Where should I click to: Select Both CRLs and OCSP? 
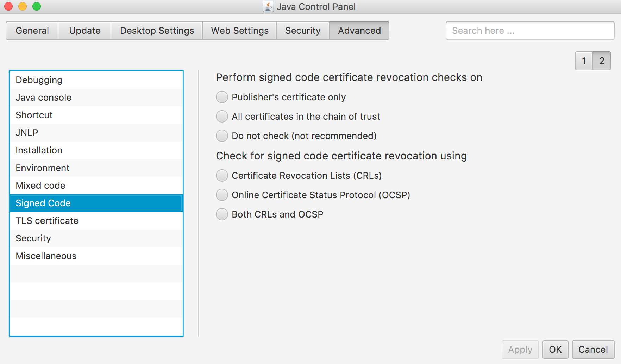(222, 214)
